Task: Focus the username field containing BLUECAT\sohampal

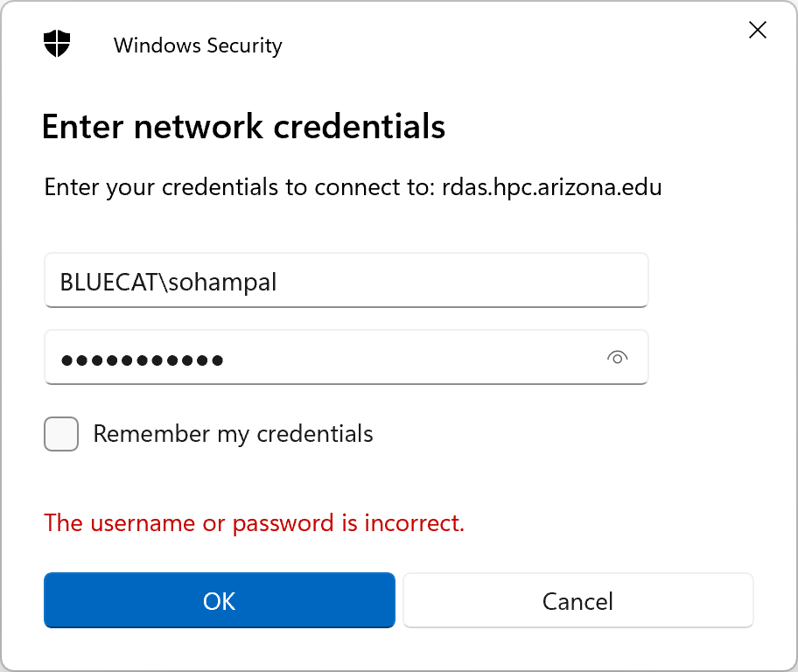Action: click(x=346, y=281)
